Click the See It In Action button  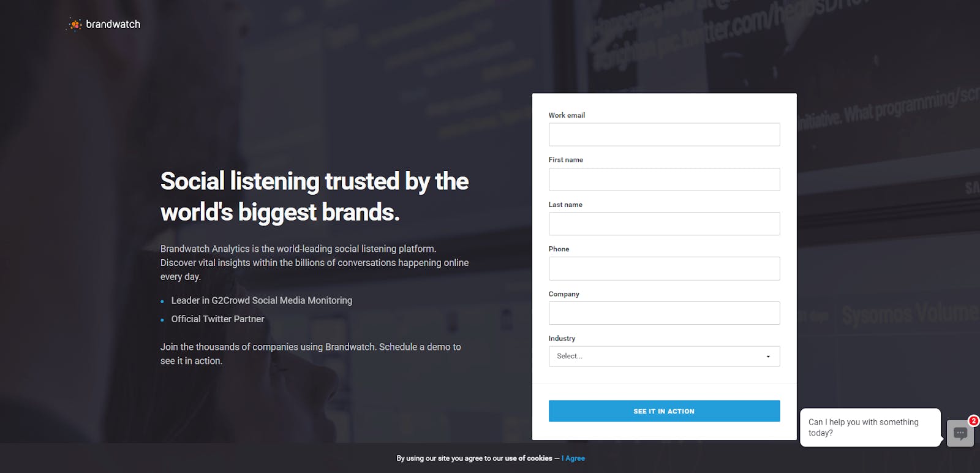click(x=664, y=411)
